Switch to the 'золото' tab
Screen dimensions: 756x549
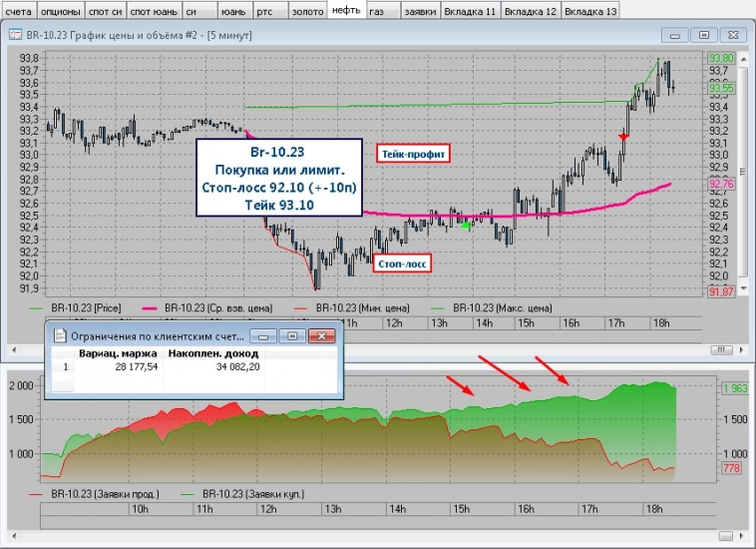pos(307,11)
